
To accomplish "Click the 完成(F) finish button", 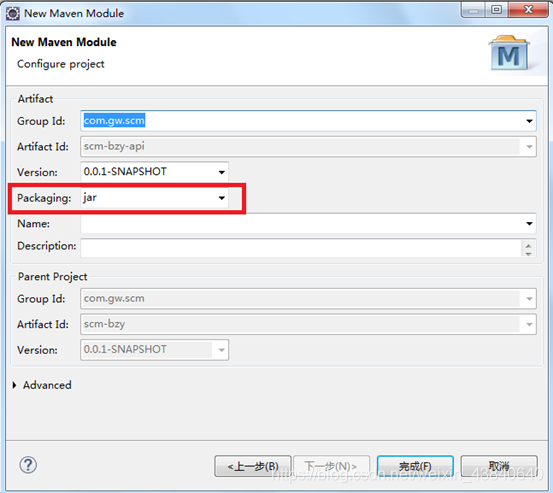I will pyautogui.click(x=415, y=466).
